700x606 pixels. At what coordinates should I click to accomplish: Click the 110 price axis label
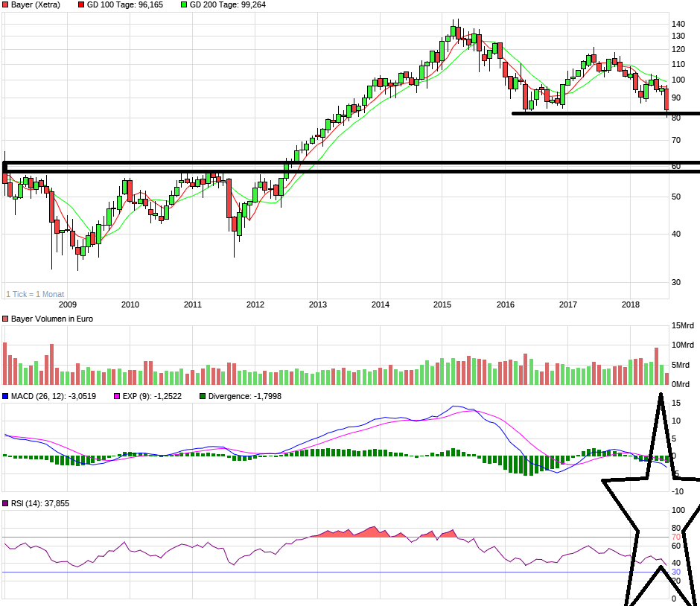pyautogui.click(x=678, y=64)
